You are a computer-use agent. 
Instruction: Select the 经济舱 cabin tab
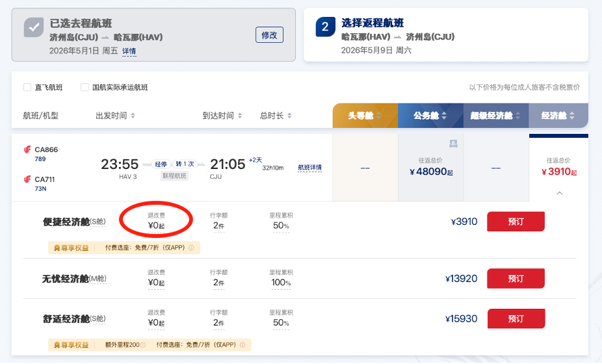[558, 116]
